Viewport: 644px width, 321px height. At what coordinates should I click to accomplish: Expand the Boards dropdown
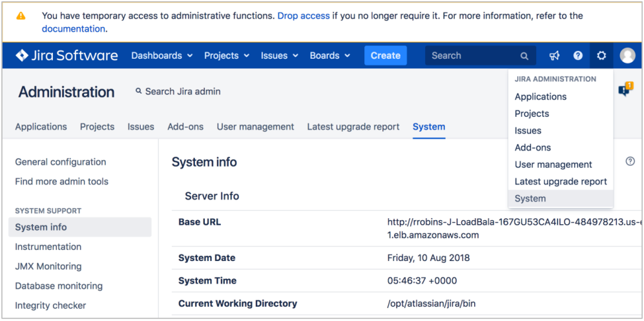pos(330,56)
